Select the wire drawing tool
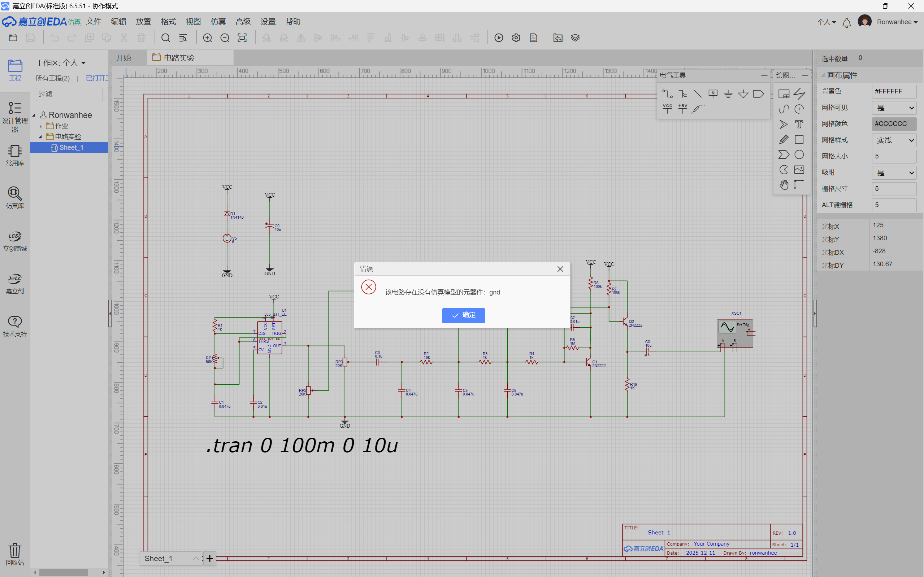The width and height of the screenshot is (924, 577). [667, 94]
